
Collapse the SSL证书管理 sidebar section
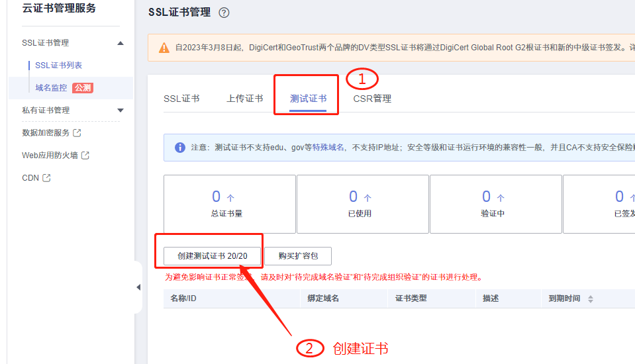(120, 43)
